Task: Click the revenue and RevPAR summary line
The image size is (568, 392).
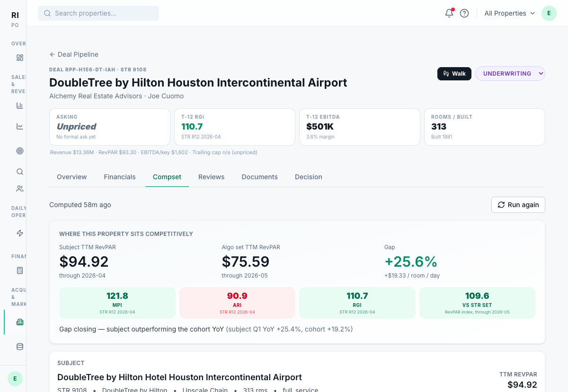Action: (x=154, y=152)
